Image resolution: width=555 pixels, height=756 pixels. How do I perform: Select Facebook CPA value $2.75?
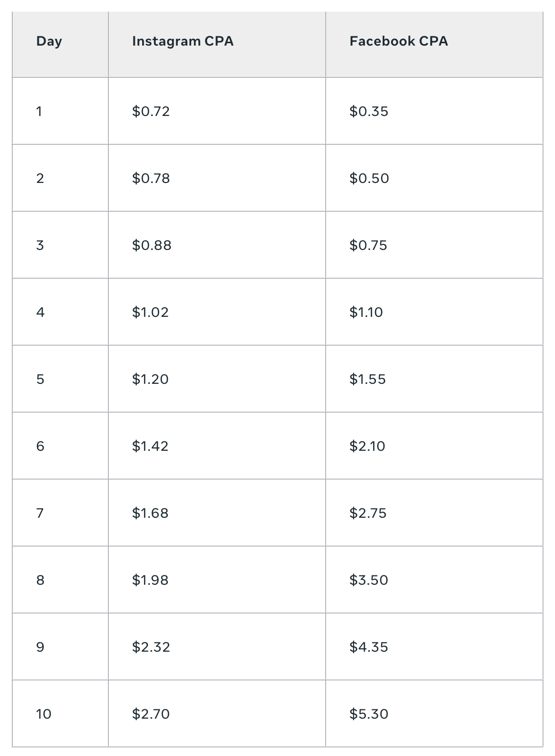(x=368, y=513)
